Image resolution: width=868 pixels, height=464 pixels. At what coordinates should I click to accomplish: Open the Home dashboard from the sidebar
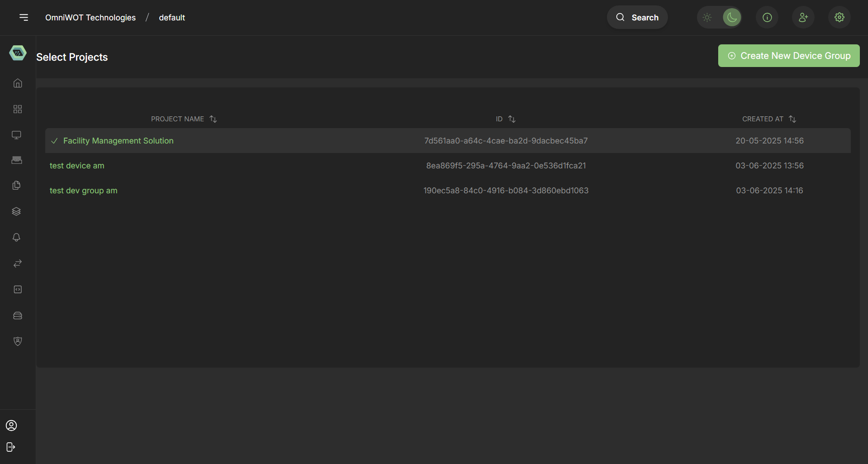pyautogui.click(x=17, y=83)
